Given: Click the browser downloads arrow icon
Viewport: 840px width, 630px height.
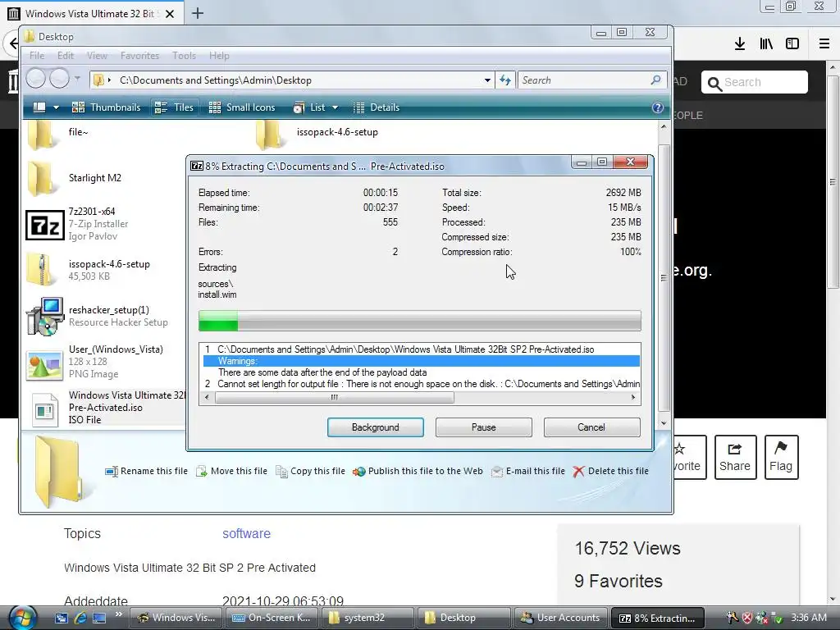Looking at the screenshot, I should [x=740, y=43].
